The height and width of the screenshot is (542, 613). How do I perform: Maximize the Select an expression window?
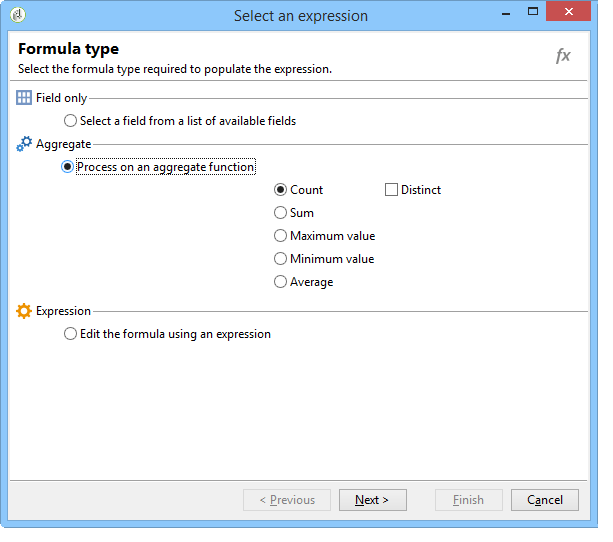click(x=533, y=14)
